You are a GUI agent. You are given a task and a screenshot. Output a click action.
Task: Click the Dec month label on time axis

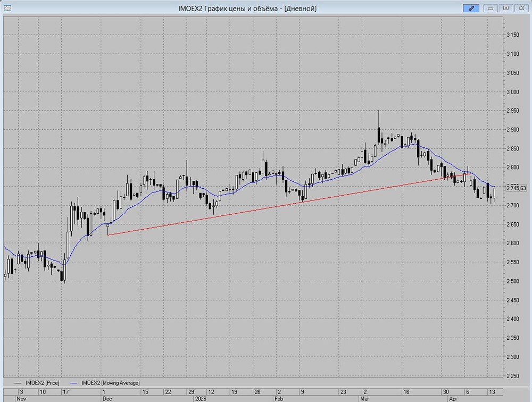(x=107, y=398)
